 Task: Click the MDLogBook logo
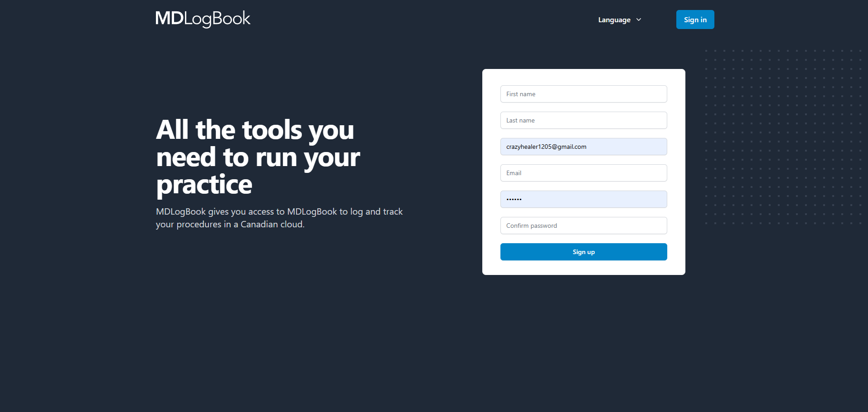point(203,19)
